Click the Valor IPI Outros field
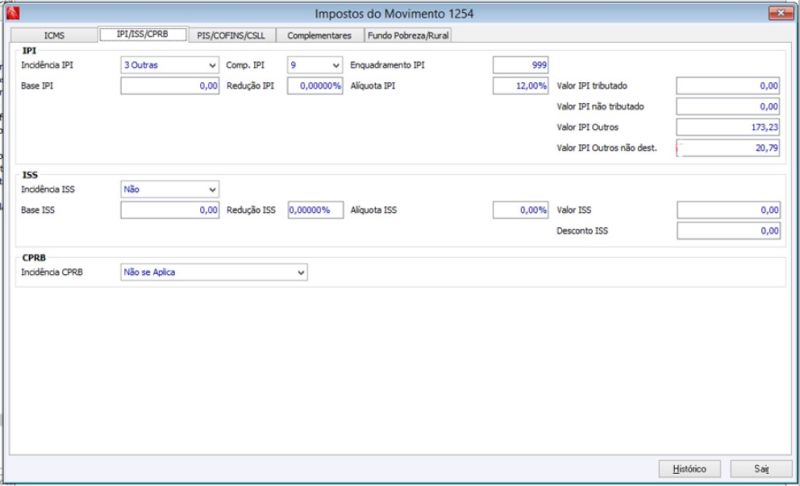The height and width of the screenshot is (486, 800). pyautogui.click(x=728, y=127)
